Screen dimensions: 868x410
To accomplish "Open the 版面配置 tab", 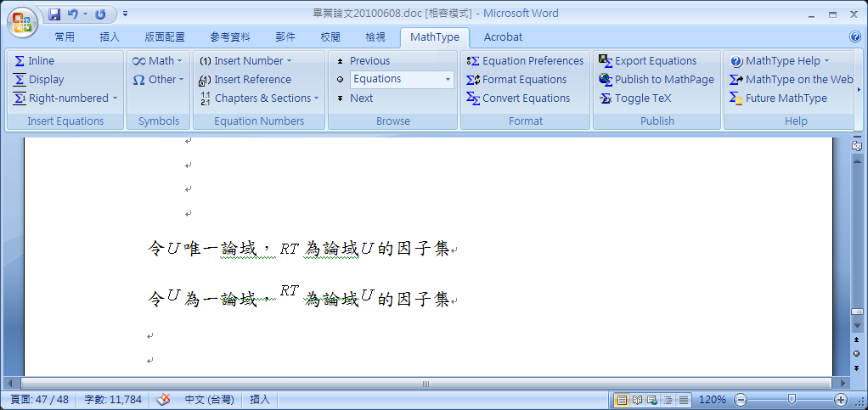I will [165, 37].
